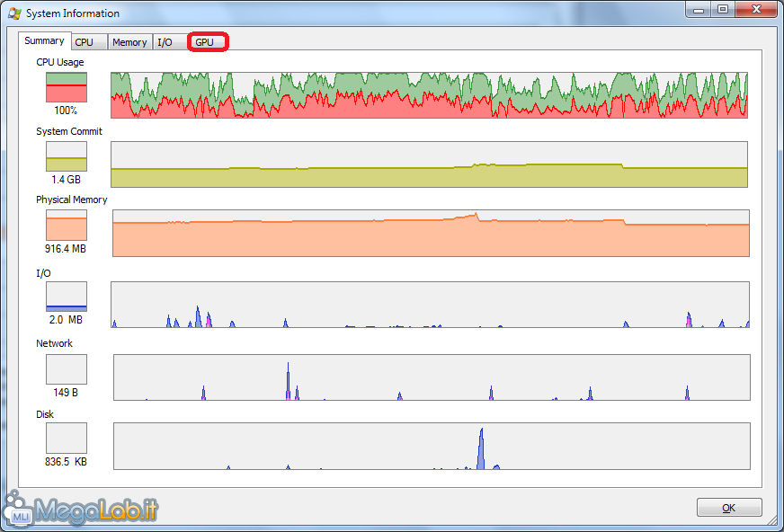Click the Physical Memory history graph
This screenshot has width=784, height=532.
(x=430, y=234)
